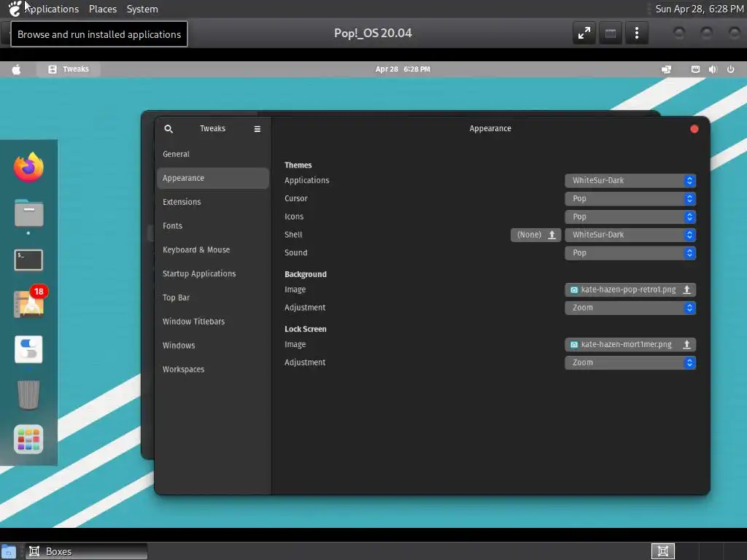Screen dimensions: 747x560
Task: Launch Firefox from the dock
Action: [x=28, y=167]
